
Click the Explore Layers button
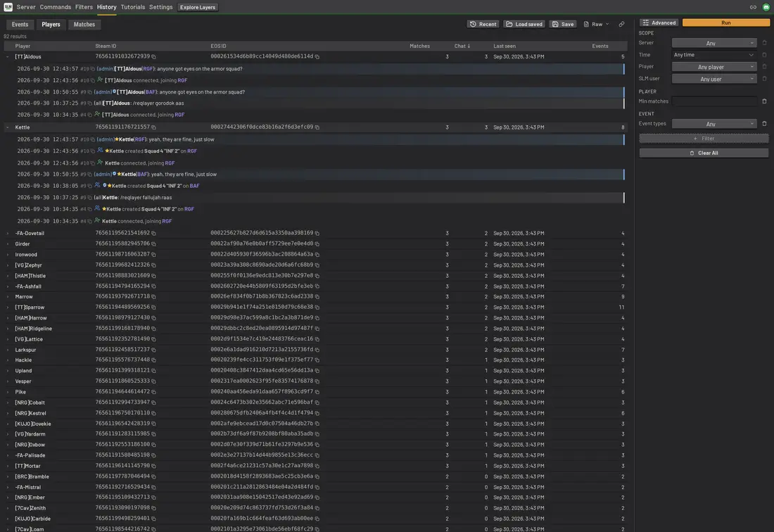click(198, 7)
